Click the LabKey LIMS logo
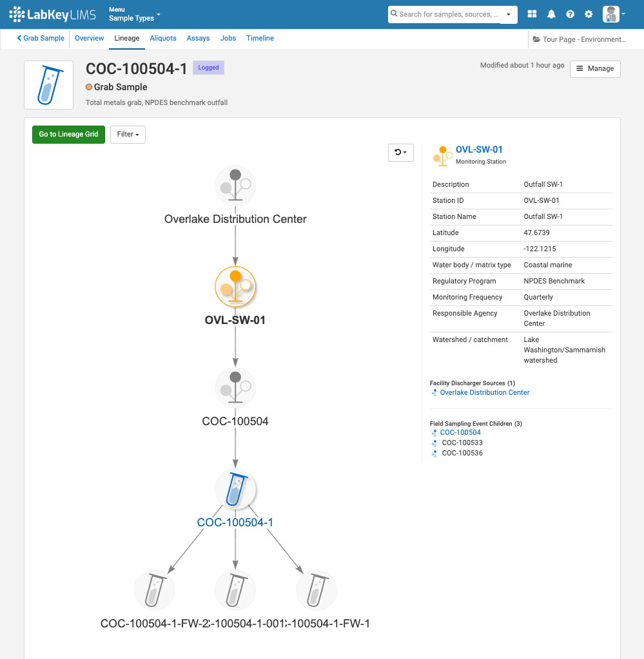The width and height of the screenshot is (644, 659). click(53, 14)
